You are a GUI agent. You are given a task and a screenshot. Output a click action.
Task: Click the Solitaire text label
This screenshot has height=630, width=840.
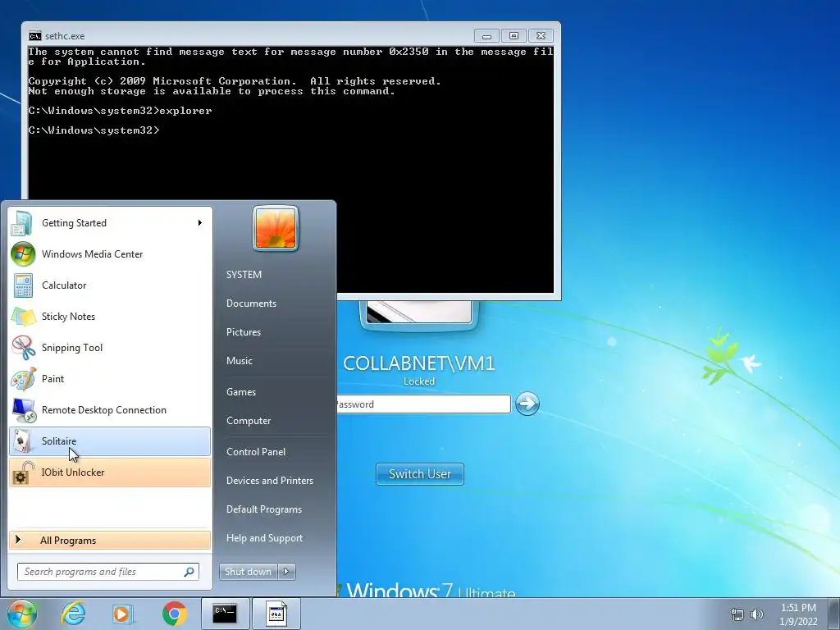(59, 441)
